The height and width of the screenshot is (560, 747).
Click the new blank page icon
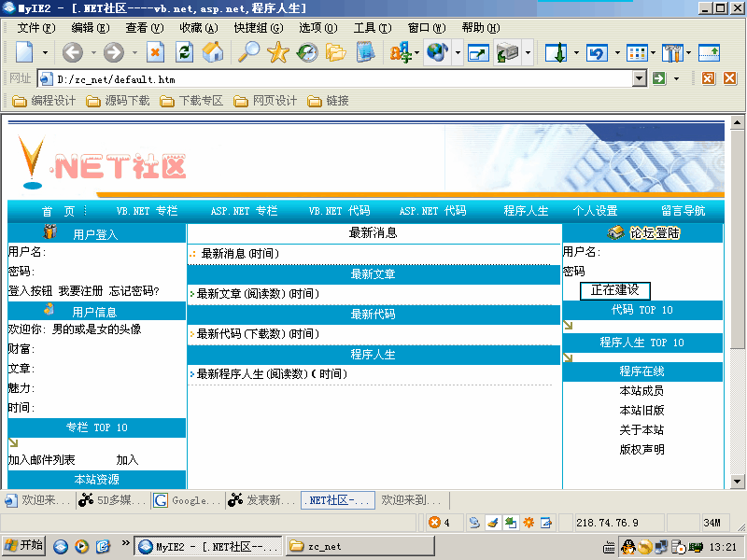24,52
